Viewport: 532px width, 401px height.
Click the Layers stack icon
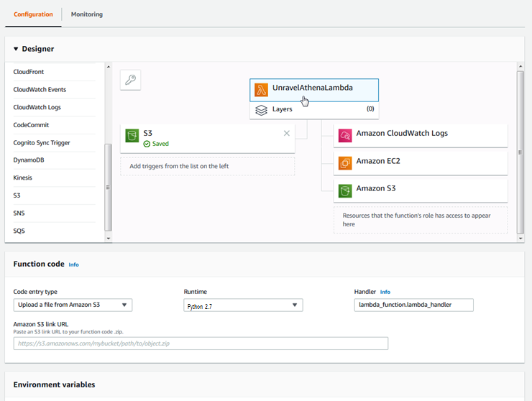point(261,110)
